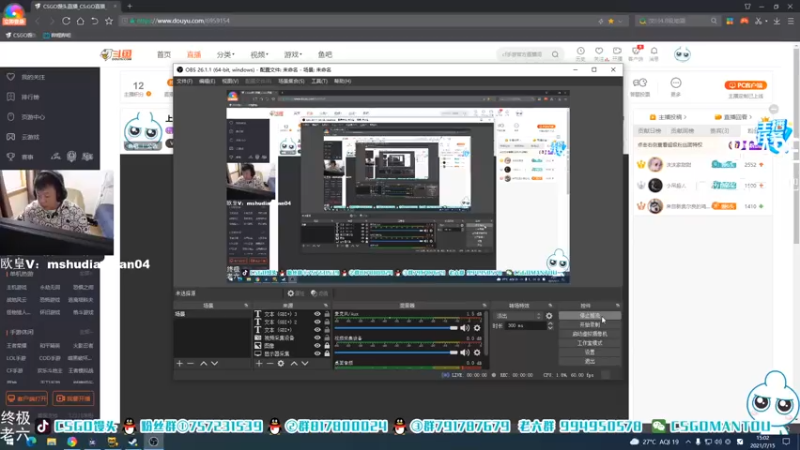Open File Explorer from the taskbar

tap(52, 442)
